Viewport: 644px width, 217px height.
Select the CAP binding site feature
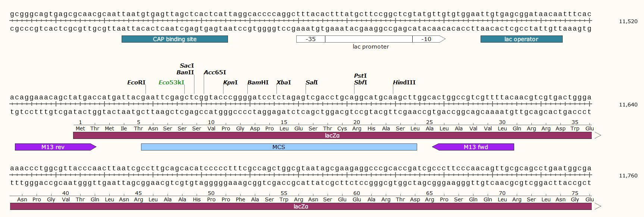tap(175, 39)
